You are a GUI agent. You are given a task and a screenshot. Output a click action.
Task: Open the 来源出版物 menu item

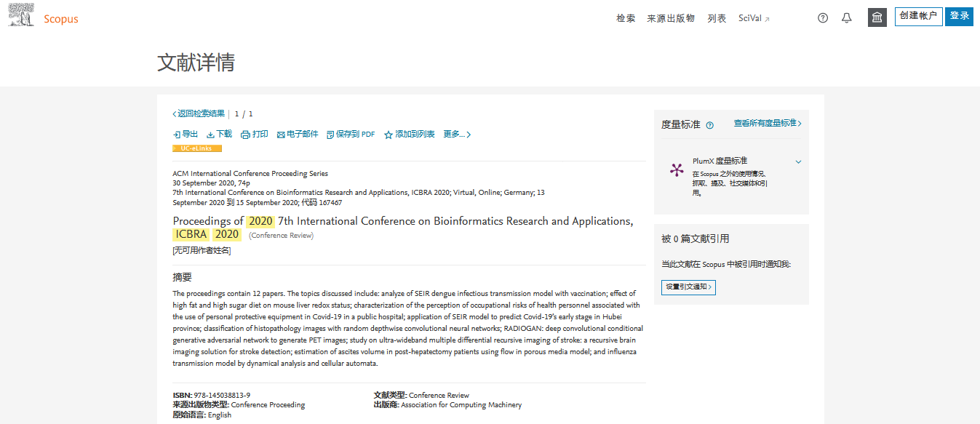[671, 18]
